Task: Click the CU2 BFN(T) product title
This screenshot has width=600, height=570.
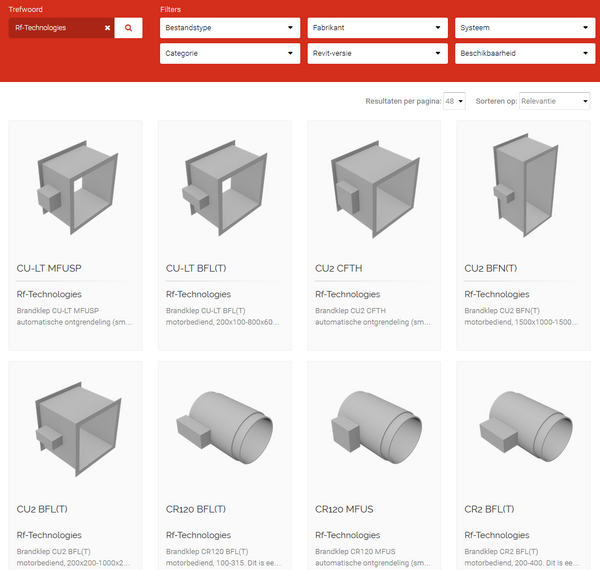Action: [491, 268]
